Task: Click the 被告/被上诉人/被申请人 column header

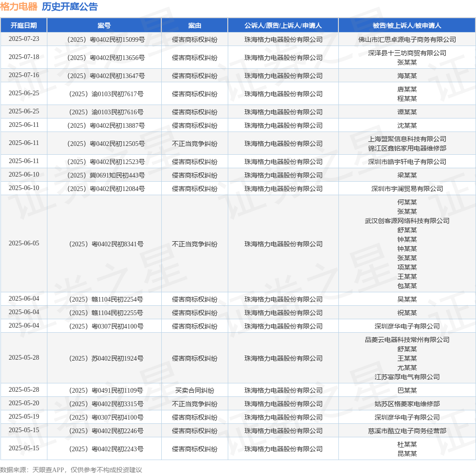Action: [407, 26]
